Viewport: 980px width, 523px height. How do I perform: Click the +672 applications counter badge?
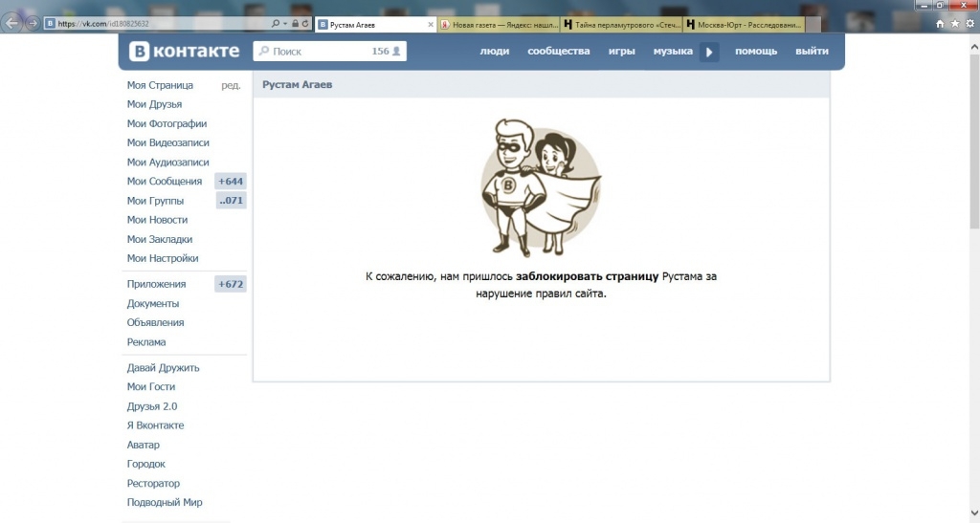click(x=231, y=284)
